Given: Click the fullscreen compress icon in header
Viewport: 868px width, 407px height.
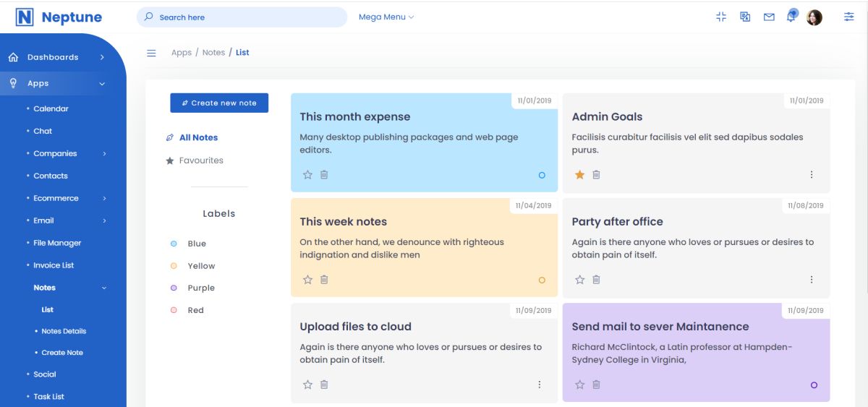Looking at the screenshot, I should 720,17.
